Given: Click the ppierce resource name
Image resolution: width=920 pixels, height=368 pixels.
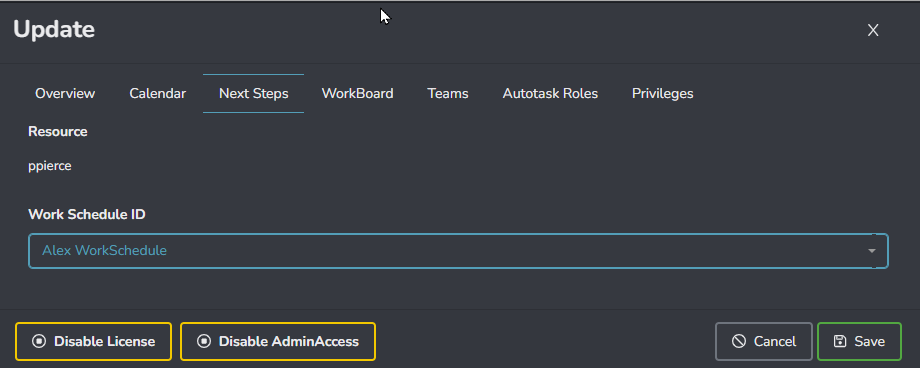Looking at the screenshot, I should coord(50,166).
